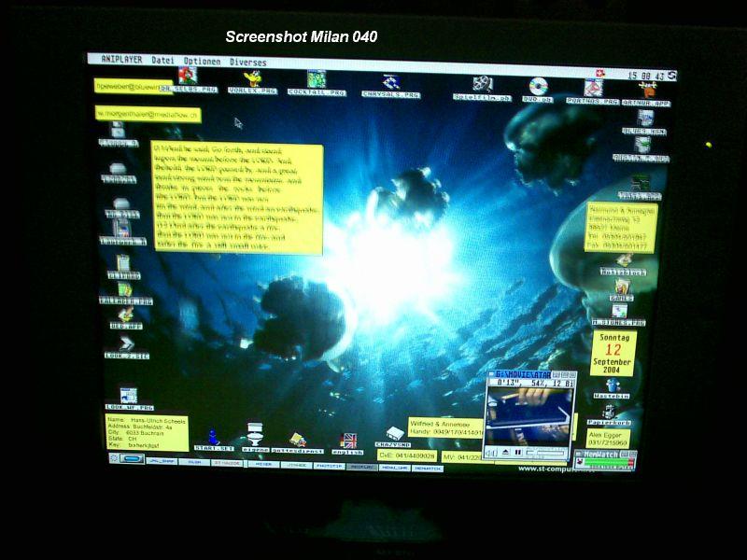This screenshot has width=747, height=560.
Task: Click the MemWatch memory monitor window
Action: [x=604, y=458]
